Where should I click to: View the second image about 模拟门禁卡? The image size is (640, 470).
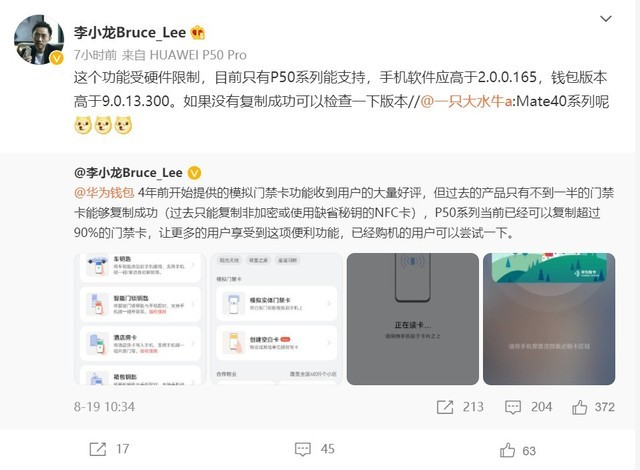point(276,319)
